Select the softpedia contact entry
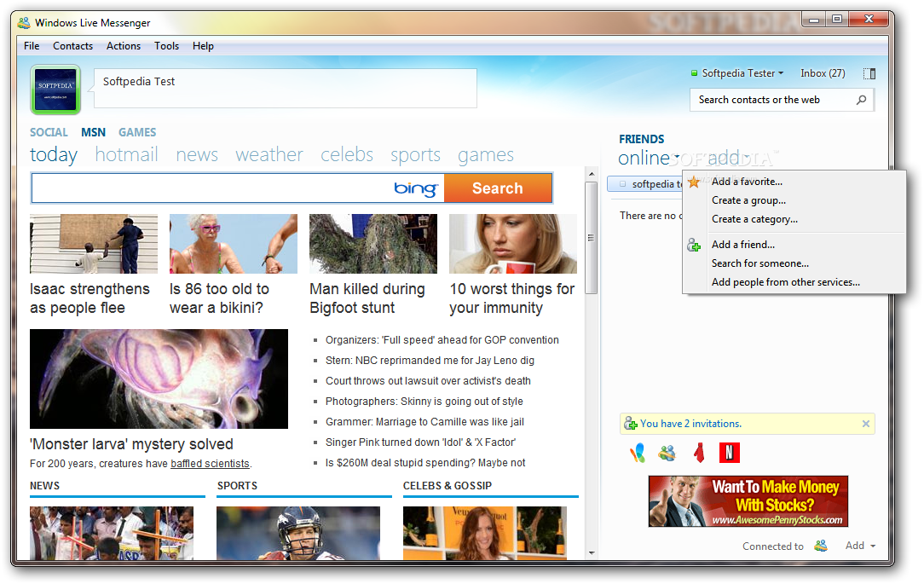924x584 pixels. 644,184
